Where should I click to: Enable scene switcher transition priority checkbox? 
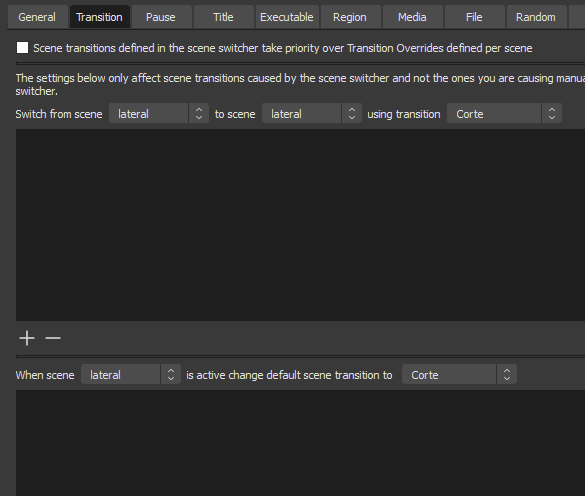22,48
